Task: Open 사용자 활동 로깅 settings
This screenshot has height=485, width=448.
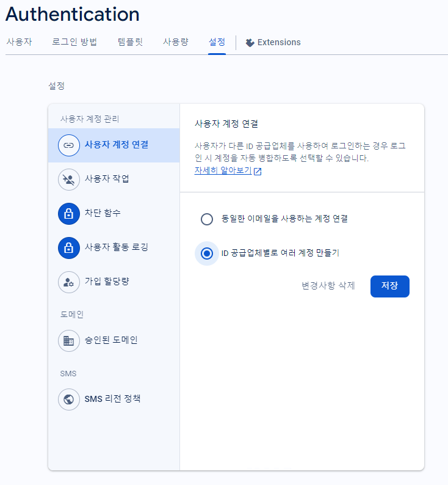Action: point(114,248)
